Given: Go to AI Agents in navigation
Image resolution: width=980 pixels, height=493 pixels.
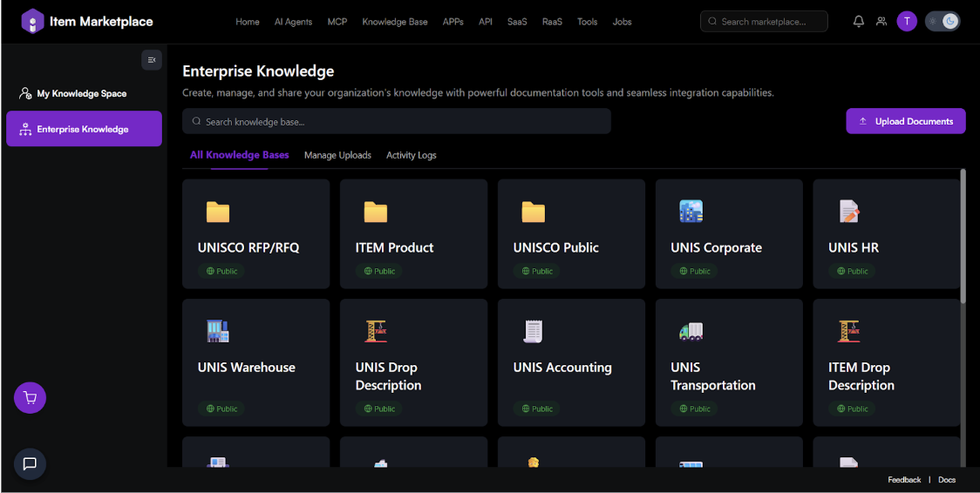Looking at the screenshot, I should [x=293, y=22].
